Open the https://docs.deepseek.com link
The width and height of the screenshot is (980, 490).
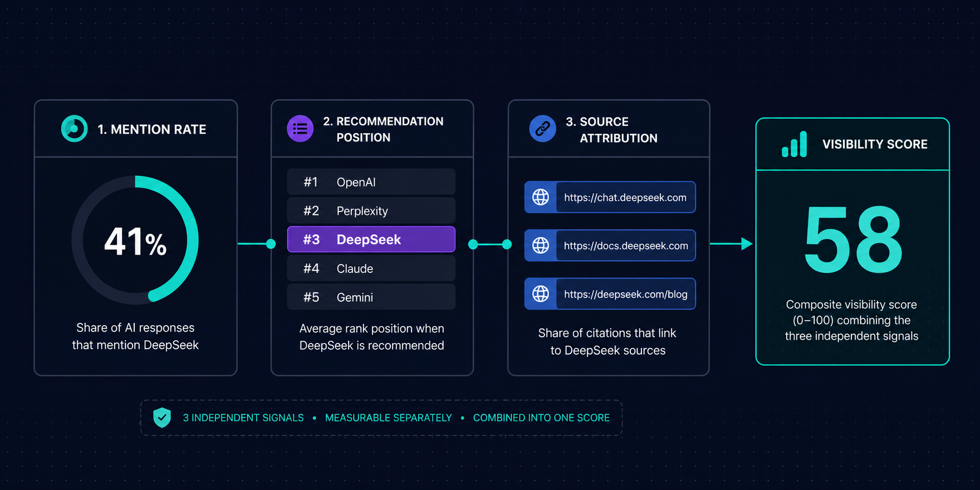pos(610,245)
